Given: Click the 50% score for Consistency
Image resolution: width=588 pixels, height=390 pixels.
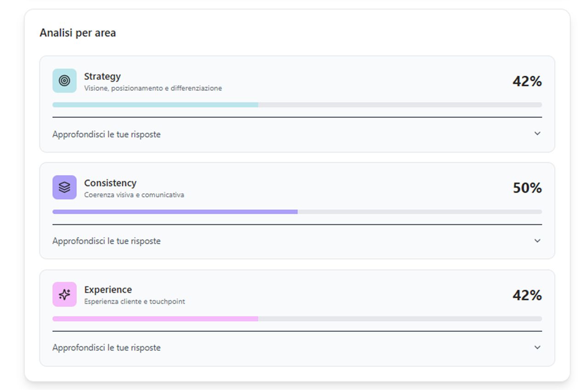Looking at the screenshot, I should pyautogui.click(x=527, y=188).
